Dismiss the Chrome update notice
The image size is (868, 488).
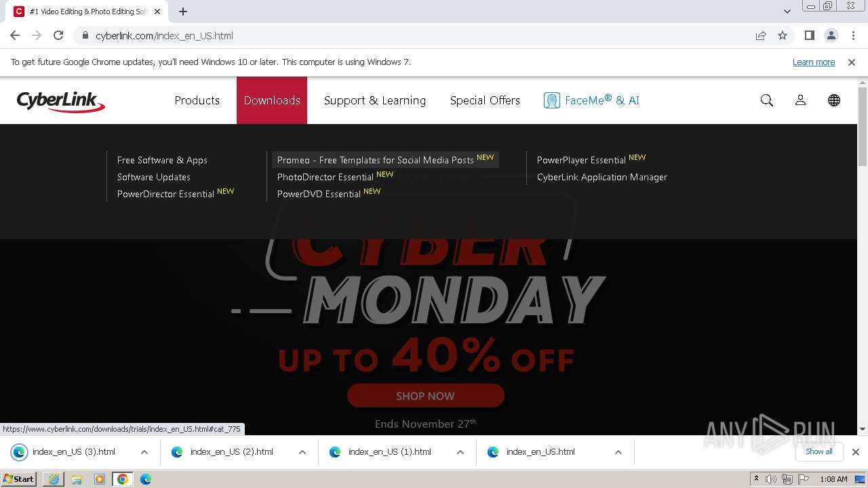coord(852,62)
